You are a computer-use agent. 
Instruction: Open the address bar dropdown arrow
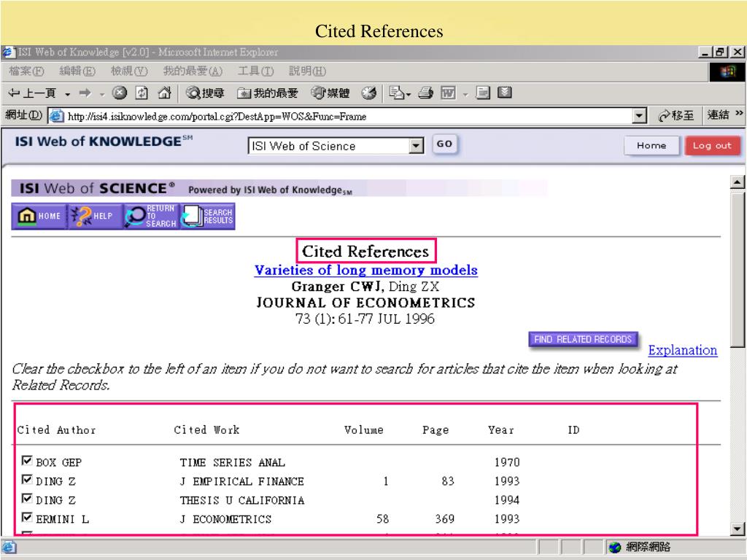point(639,116)
